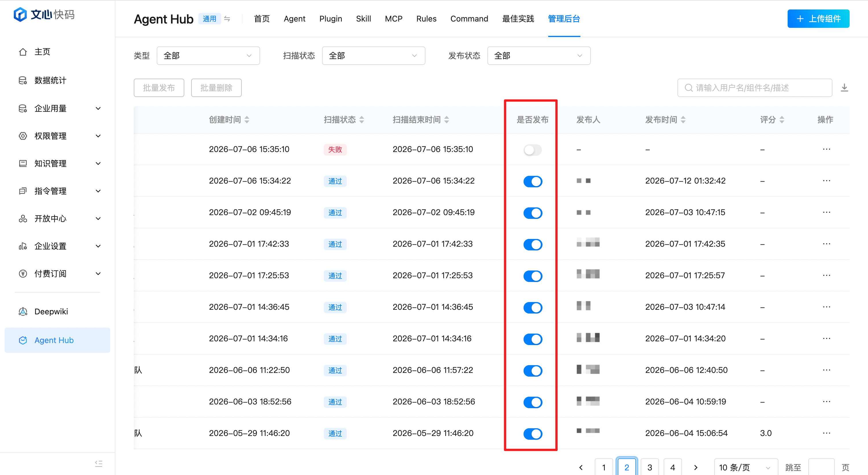This screenshot has height=475, width=868.
Task: Enable publish toggle for the failed scan row
Action: point(532,150)
